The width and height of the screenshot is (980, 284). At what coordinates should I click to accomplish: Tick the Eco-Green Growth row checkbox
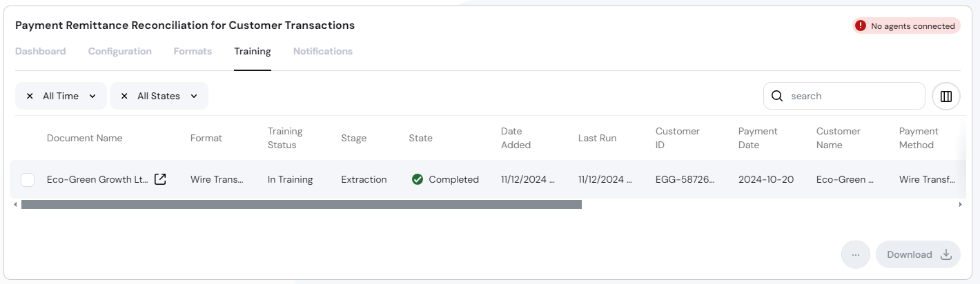click(28, 179)
